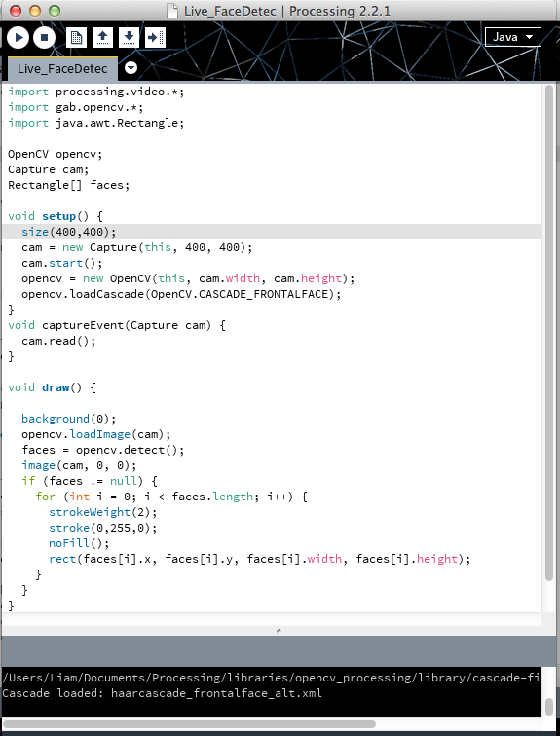Click the "noFill();" line
Viewport: 560px width, 736px height.
(79, 543)
